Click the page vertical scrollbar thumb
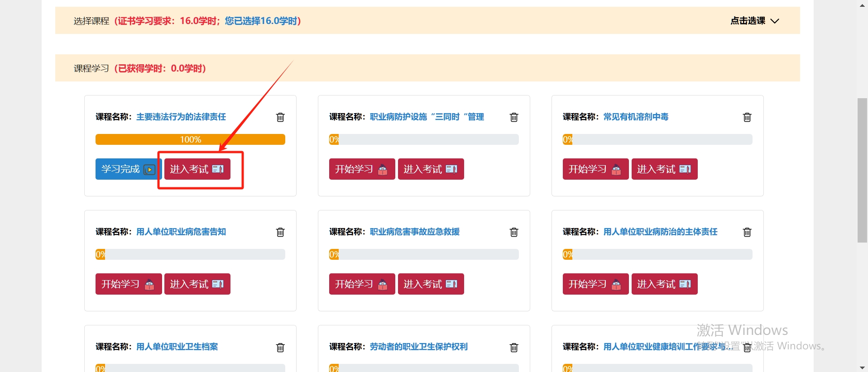868x372 pixels. click(863, 170)
